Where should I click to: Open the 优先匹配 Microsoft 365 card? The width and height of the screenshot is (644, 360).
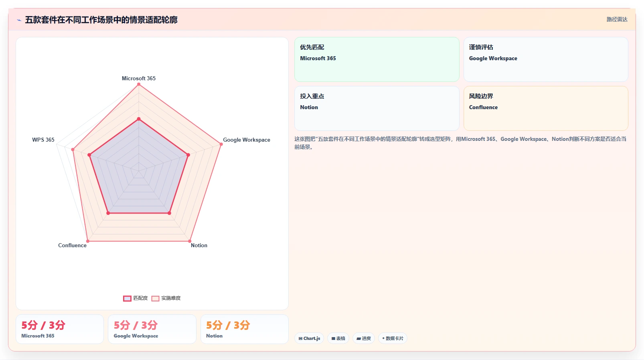pos(377,59)
